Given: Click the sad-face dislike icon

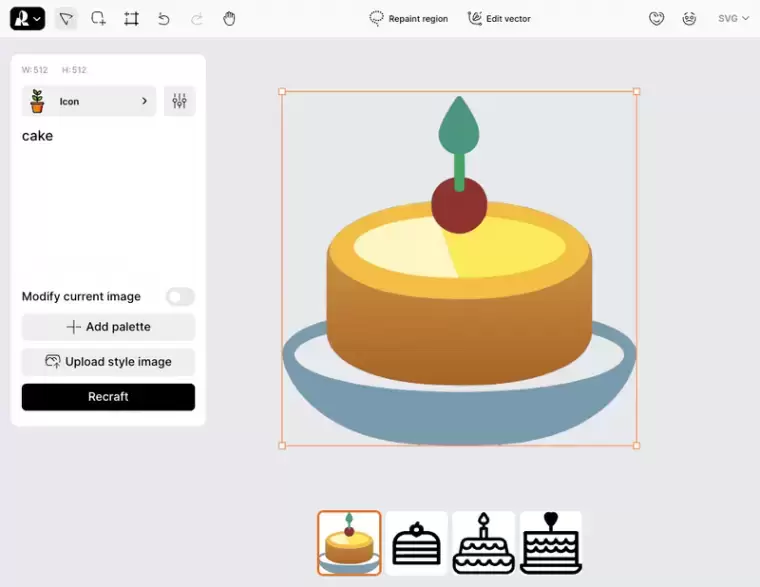Looking at the screenshot, I should tap(689, 18).
